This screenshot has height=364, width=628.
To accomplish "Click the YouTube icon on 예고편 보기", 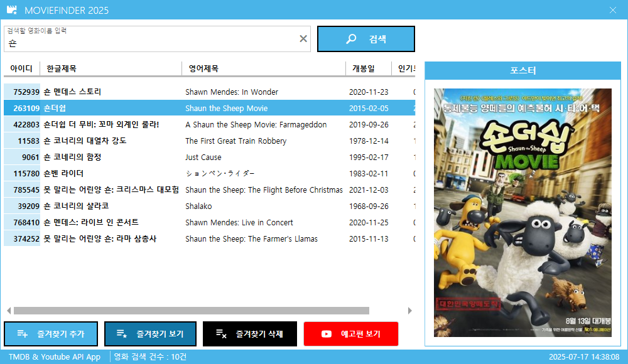I will [x=327, y=334].
